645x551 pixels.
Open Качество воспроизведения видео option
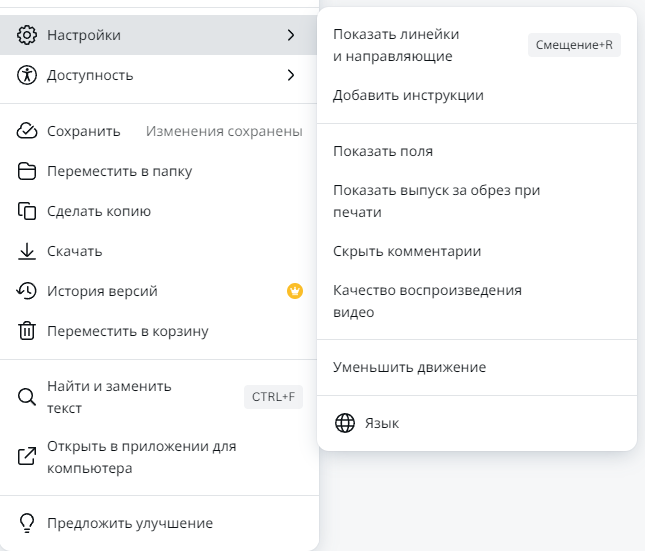[427, 301]
